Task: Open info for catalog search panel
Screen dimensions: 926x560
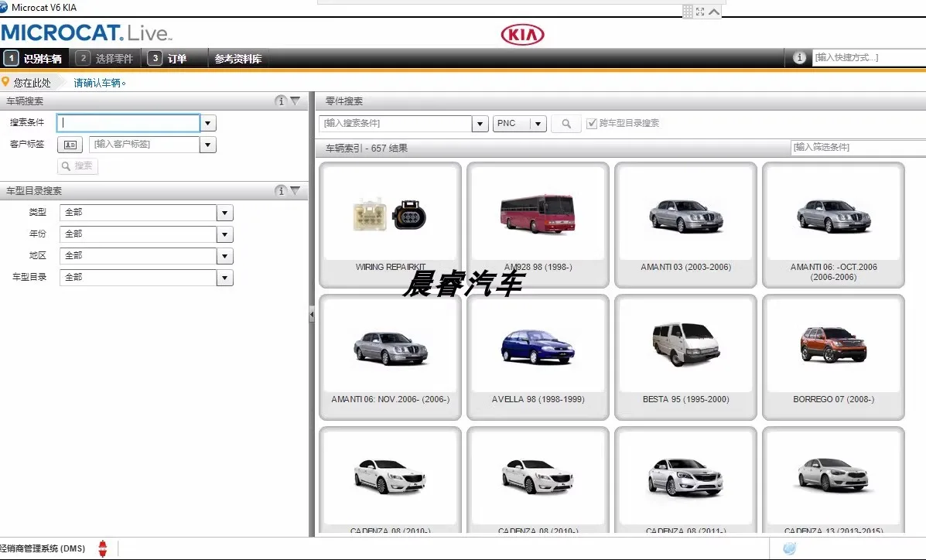Action: click(x=281, y=191)
